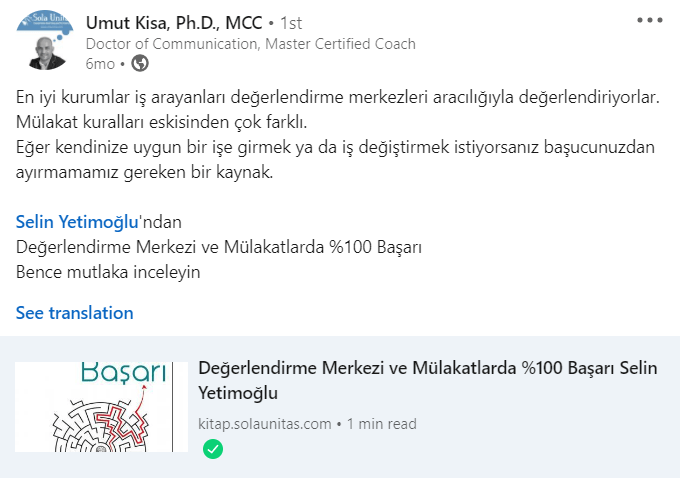Open the article title in link preview
This screenshot has height=483, width=680.
click(428, 380)
